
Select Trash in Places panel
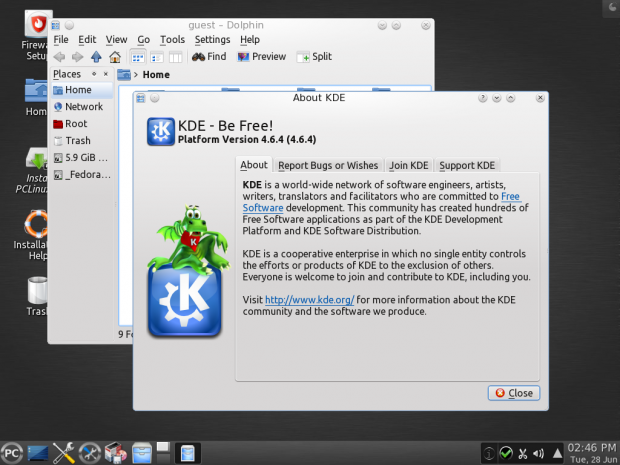coord(82,141)
